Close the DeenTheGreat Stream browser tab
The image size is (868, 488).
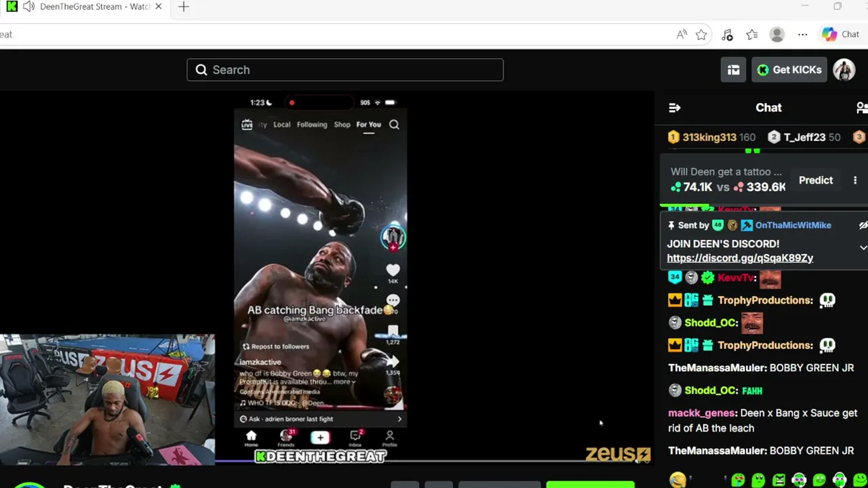[158, 7]
